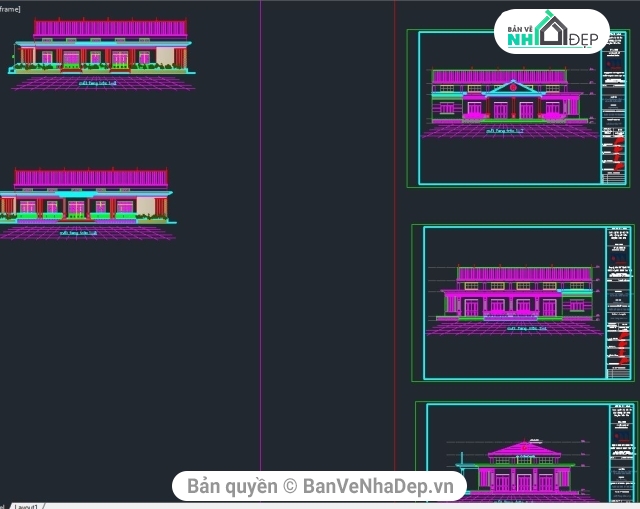Select the cream wall panel in top-left elevation

point(165,56)
